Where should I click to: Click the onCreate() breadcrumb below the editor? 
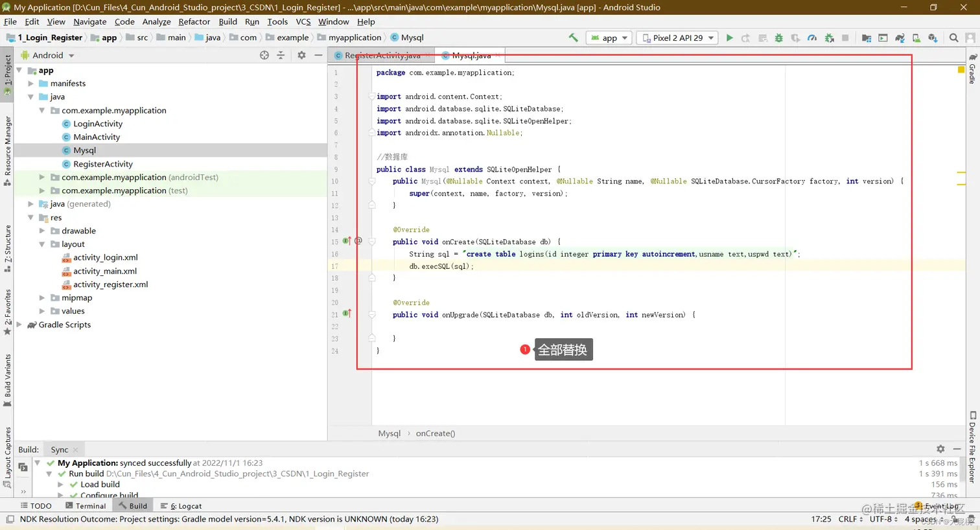[x=436, y=433]
